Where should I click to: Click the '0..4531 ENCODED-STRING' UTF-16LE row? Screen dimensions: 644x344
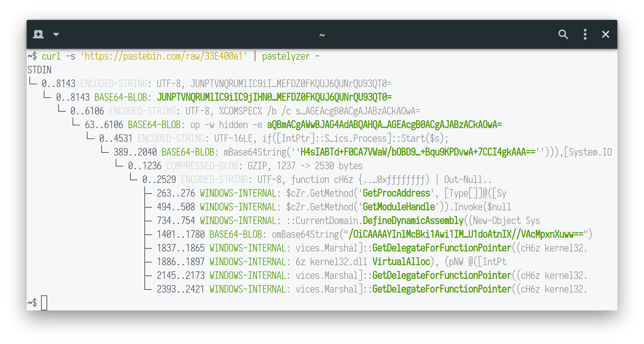[274, 138]
